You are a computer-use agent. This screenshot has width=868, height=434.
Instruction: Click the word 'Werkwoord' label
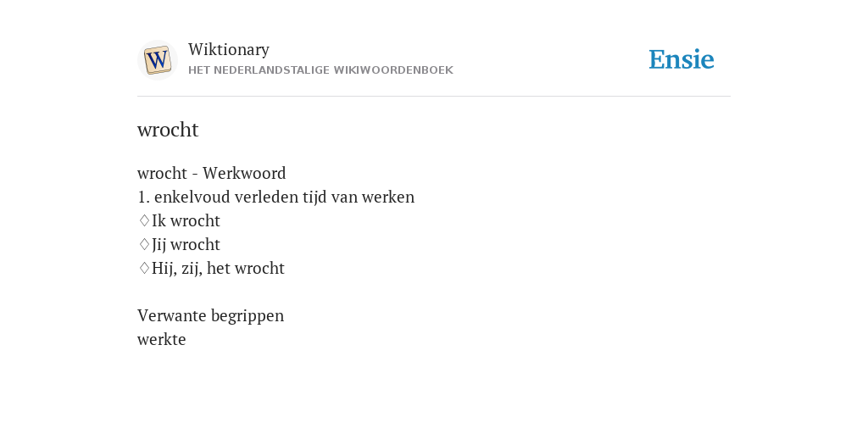(244, 173)
